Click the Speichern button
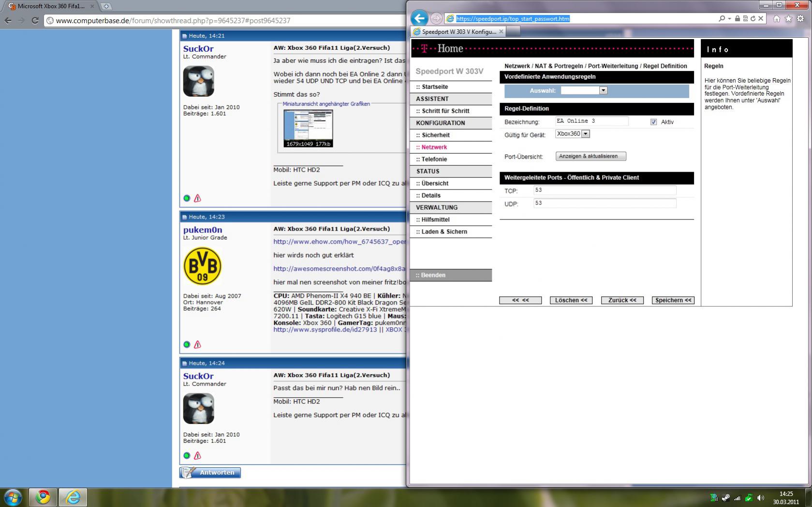This screenshot has height=507, width=812. coord(673,300)
